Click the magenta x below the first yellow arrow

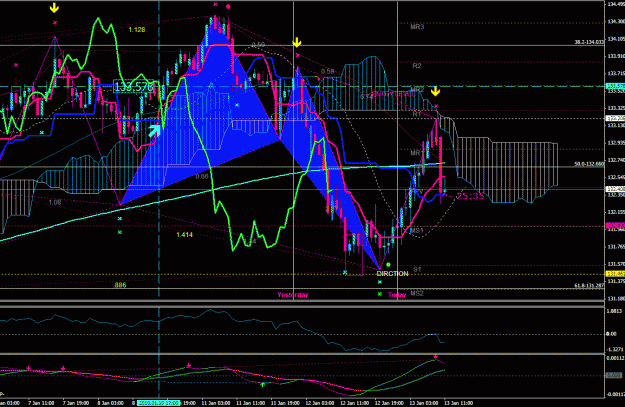click(x=55, y=23)
